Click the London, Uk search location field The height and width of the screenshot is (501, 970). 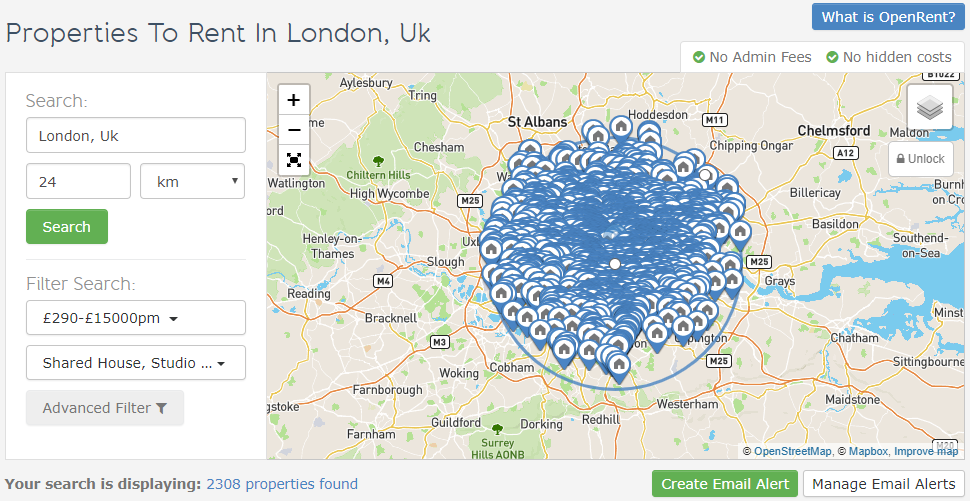[x=136, y=135]
